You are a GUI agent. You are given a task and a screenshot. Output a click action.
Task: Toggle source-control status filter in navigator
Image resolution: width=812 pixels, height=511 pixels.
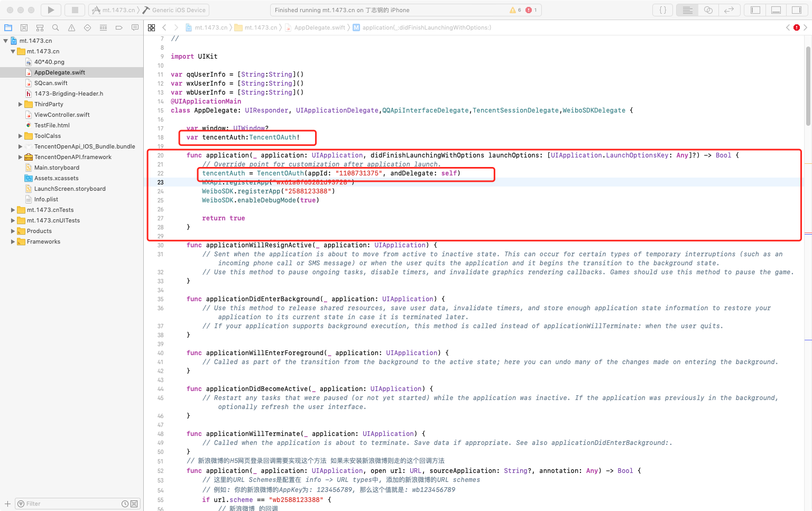134,504
